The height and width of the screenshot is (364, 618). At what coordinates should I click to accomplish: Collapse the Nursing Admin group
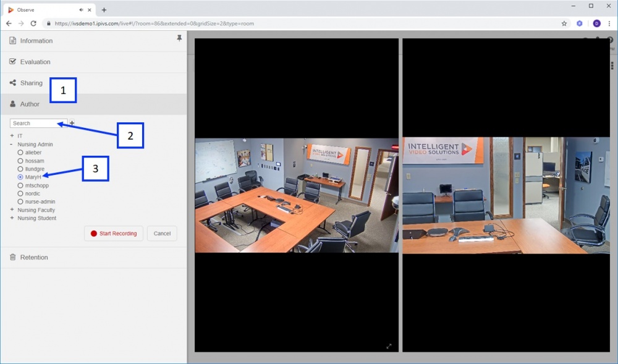coord(11,144)
